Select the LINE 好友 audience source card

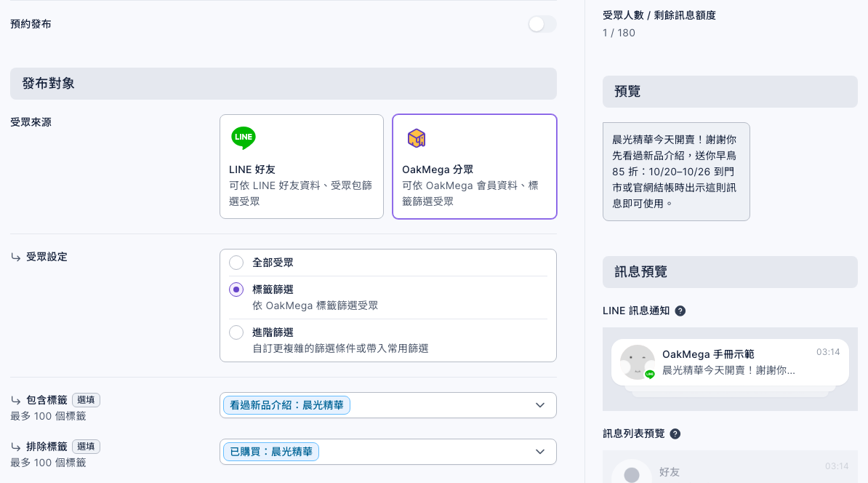(302, 167)
